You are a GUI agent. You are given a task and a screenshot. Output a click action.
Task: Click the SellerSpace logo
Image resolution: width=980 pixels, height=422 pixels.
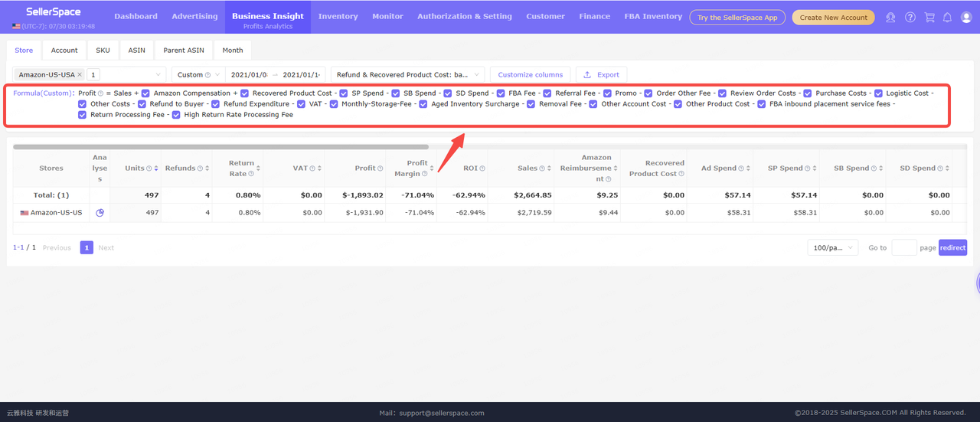pos(53,11)
